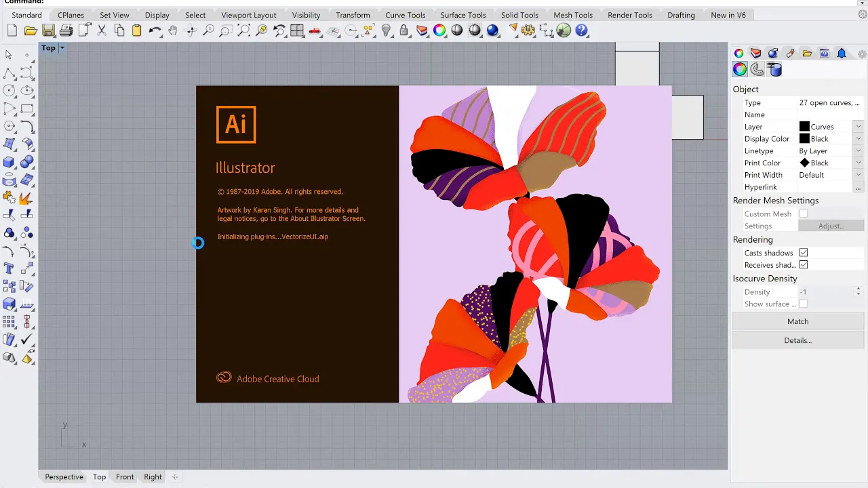Open the Curve Tools toolbar tab
868x488 pixels.
(x=406, y=15)
